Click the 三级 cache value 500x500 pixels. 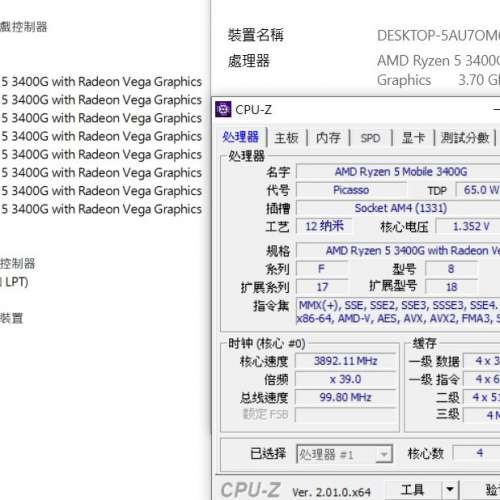click(x=482, y=415)
